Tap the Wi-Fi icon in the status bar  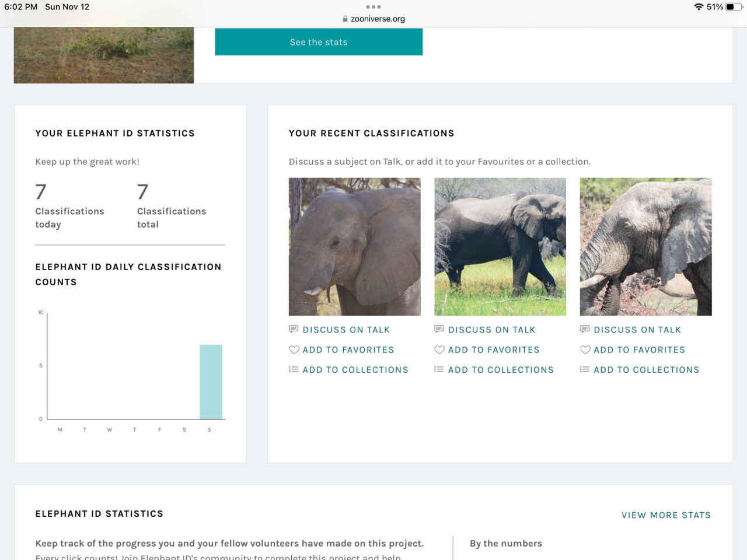click(699, 7)
